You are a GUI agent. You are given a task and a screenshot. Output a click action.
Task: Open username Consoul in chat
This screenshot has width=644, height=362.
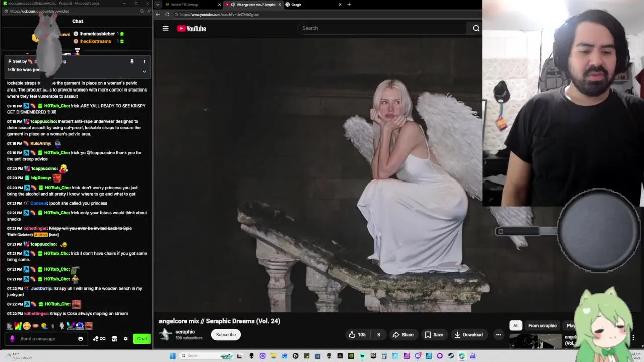(39, 203)
